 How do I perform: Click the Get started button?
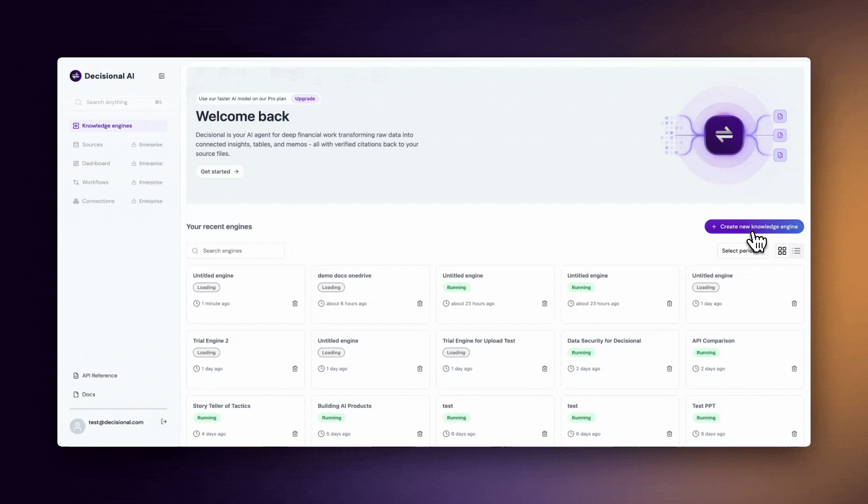pos(220,171)
